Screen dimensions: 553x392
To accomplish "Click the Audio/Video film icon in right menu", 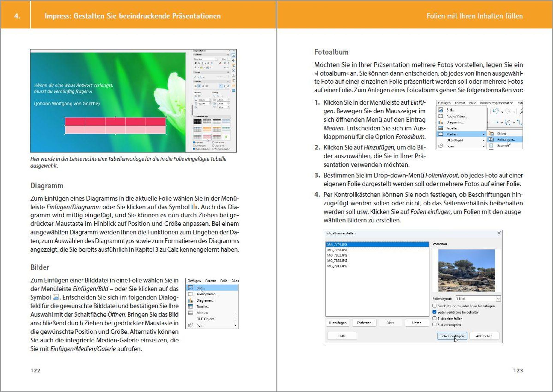I will [441, 116].
